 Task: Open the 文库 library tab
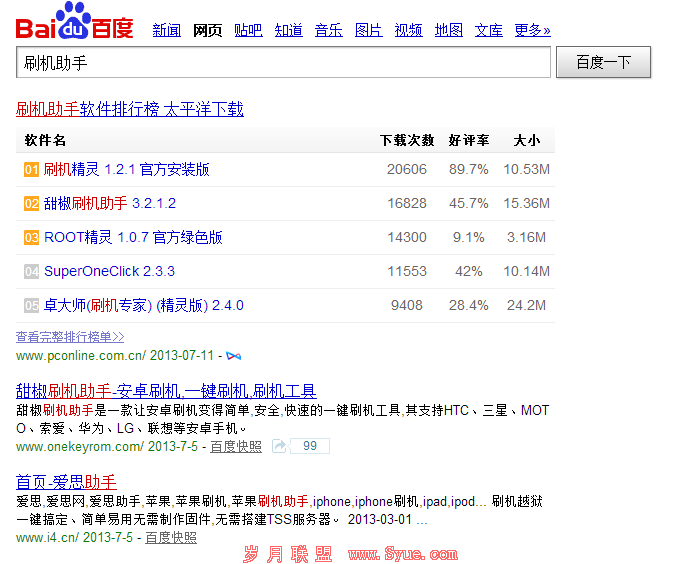488,30
